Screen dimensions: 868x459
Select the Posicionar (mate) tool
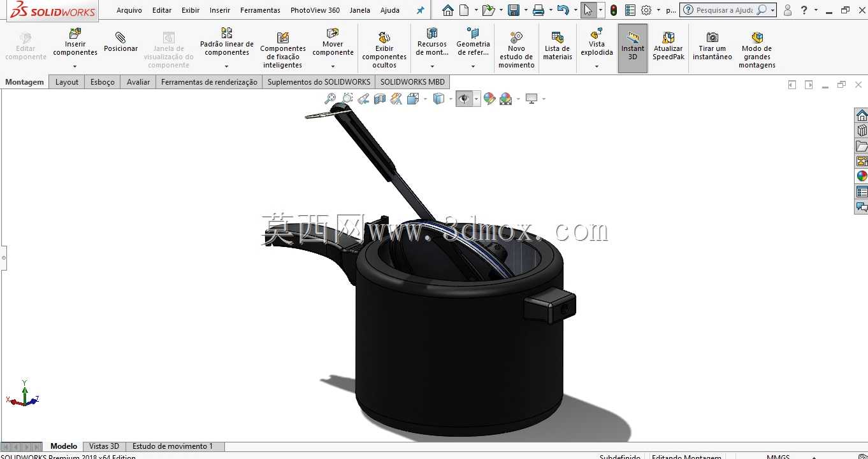tap(120, 42)
